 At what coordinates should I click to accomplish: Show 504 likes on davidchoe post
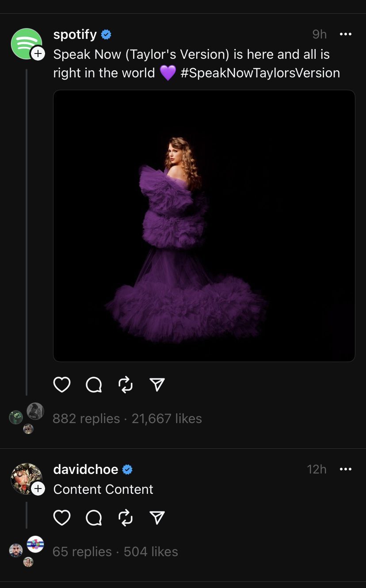pyautogui.click(x=151, y=552)
